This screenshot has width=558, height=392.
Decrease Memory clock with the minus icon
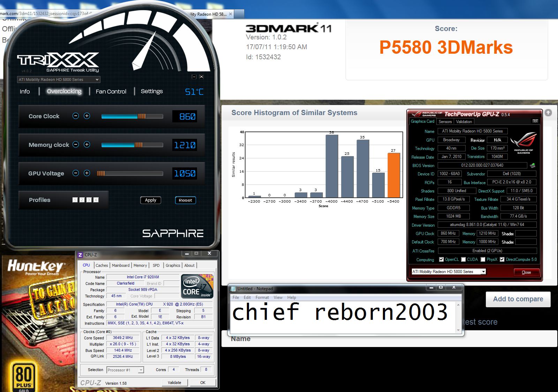[x=76, y=144]
